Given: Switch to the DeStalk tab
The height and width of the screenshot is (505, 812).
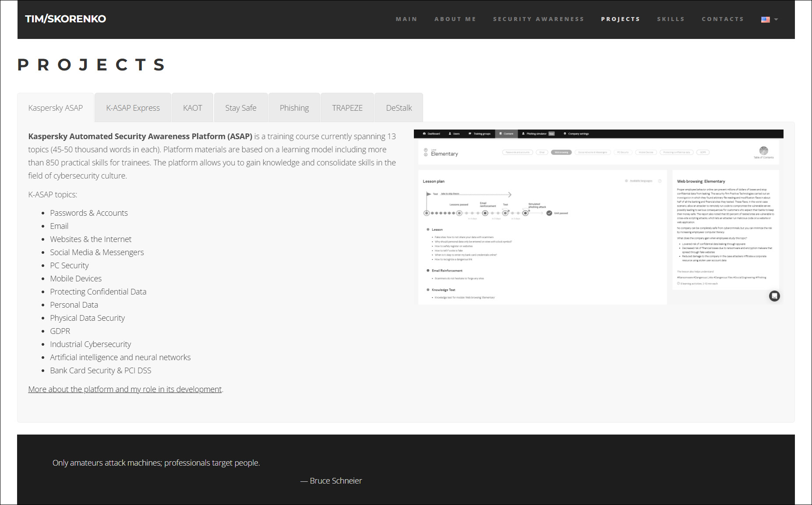Looking at the screenshot, I should [399, 108].
